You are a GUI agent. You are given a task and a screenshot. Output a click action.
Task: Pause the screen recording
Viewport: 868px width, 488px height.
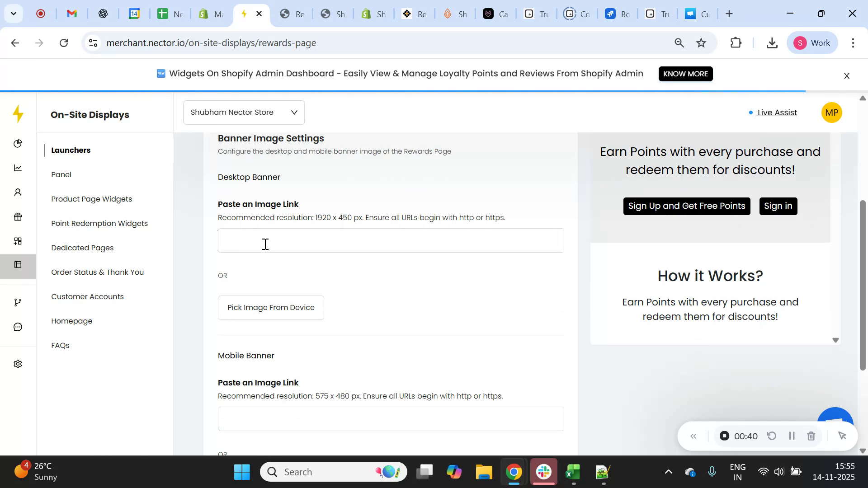(792, 436)
